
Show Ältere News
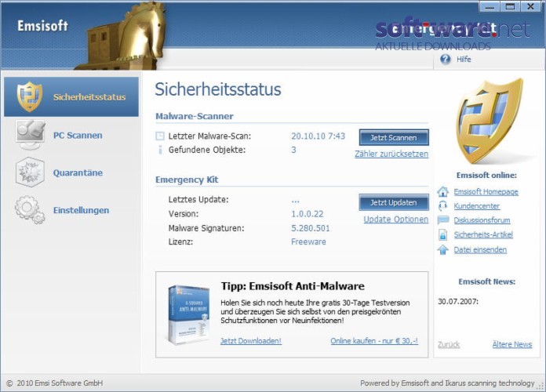click(x=511, y=344)
